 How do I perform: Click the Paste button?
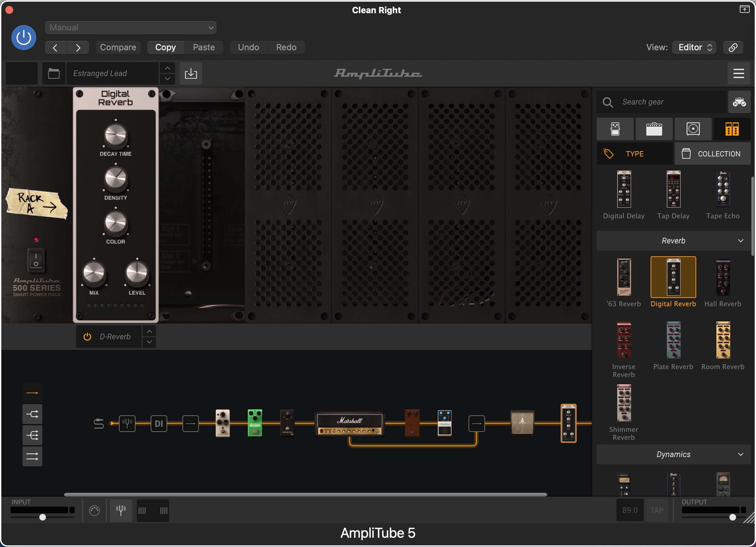point(204,47)
